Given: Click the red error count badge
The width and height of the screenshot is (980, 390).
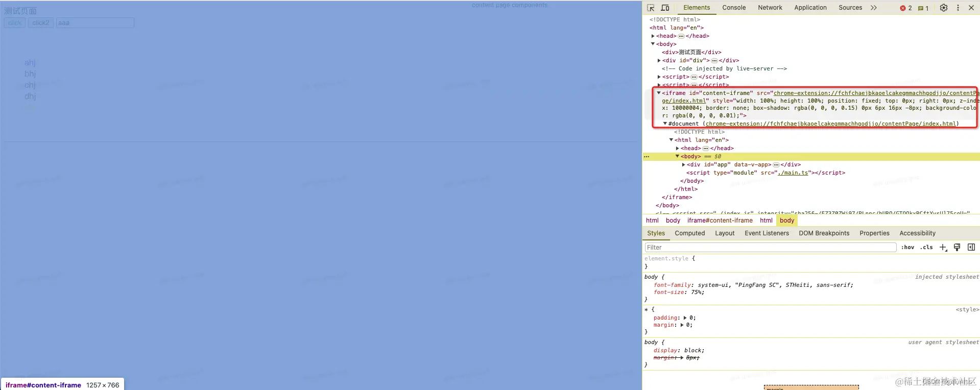Looking at the screenshot, I should pyautogui.click(x=906, y=8).
